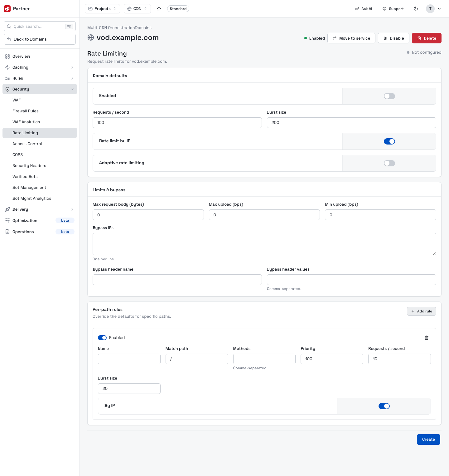Toggle the domain defaults Enabled switch
Viewport: 449px width, 476px height.
click(x=389, y=96)
